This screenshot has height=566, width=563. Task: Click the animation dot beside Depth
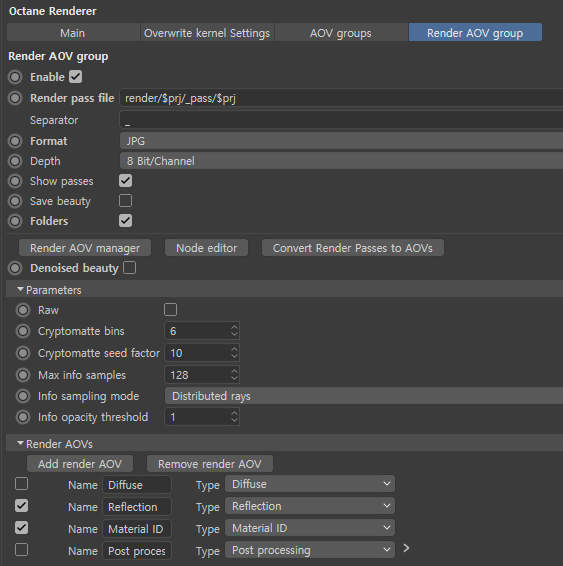(15, 161)
